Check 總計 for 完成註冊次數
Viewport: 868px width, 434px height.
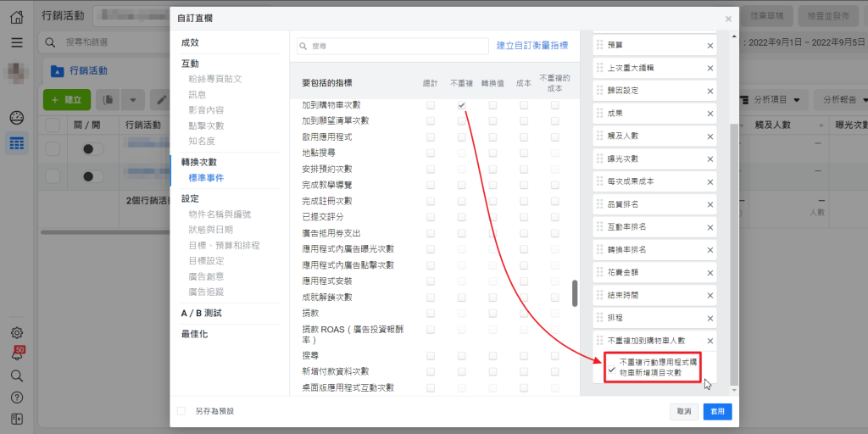coord(431,201)
